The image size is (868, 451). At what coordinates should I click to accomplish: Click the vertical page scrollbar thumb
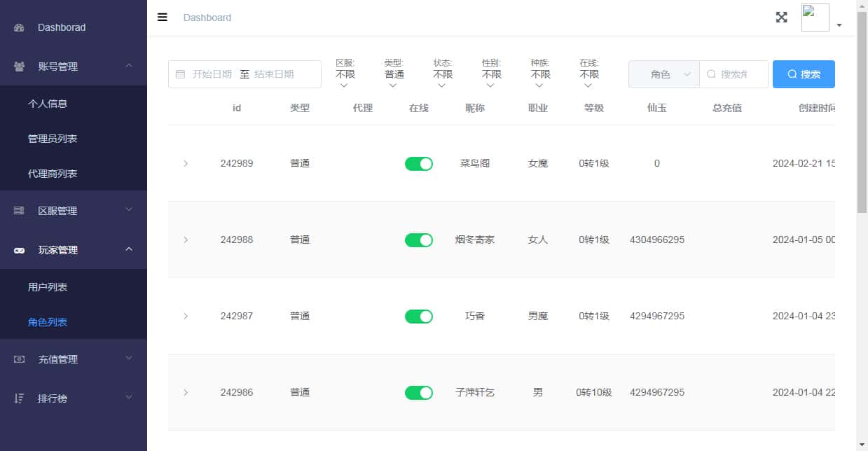coord(862,112)
